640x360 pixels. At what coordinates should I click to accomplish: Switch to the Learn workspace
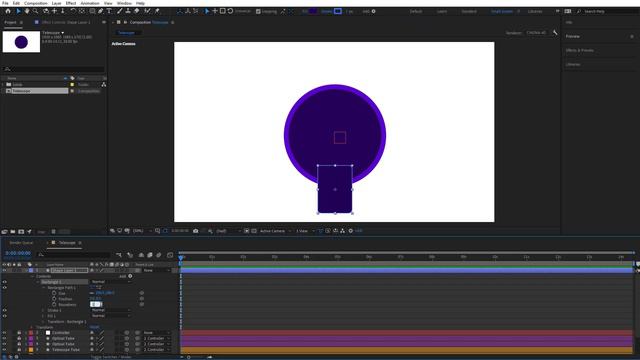442,11
